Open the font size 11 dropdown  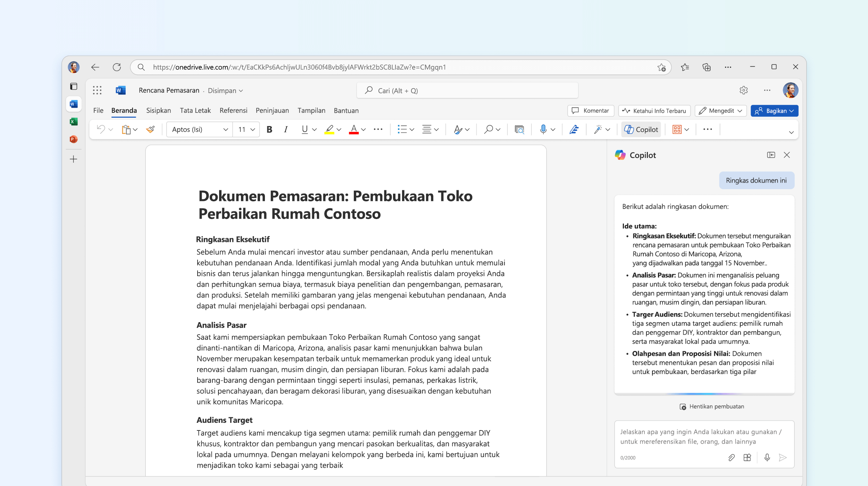(x=246, y=129)
